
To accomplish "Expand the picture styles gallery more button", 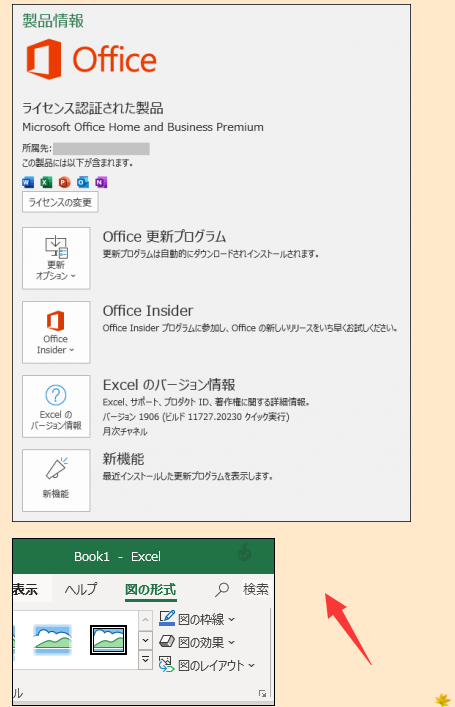I will (145, 659).
